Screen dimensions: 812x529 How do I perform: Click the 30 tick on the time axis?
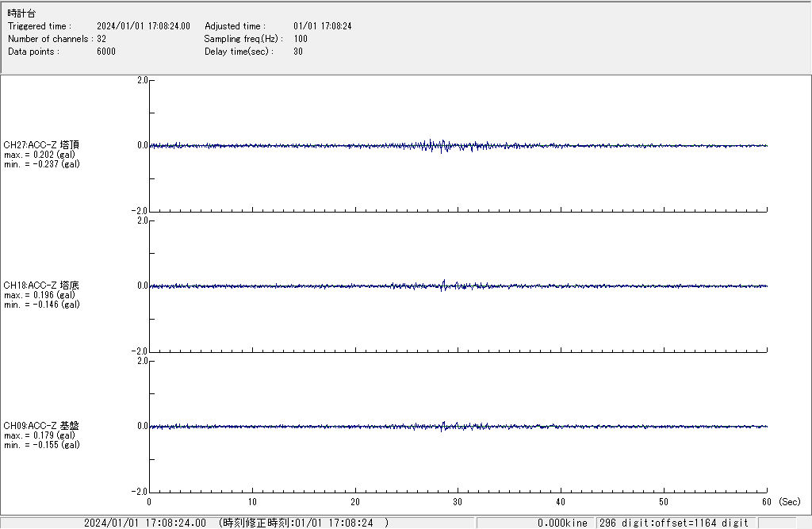pyautogui.click(x=458, y=502)
